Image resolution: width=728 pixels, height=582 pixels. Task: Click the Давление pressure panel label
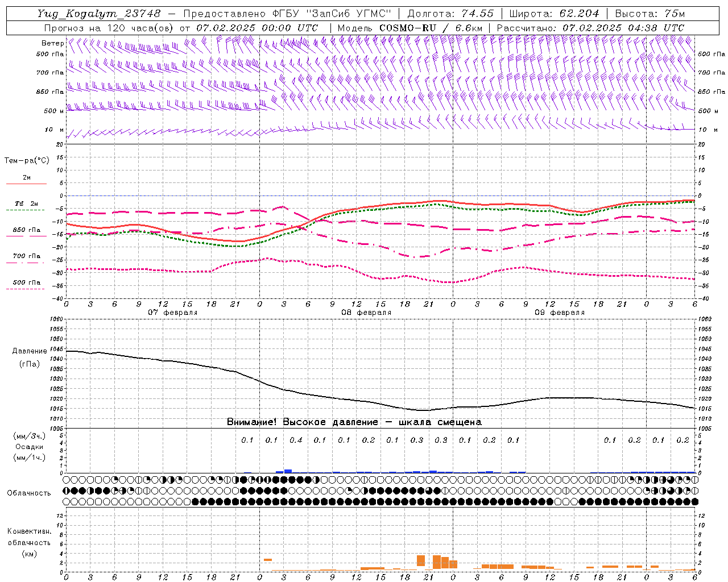pos(29,351)
